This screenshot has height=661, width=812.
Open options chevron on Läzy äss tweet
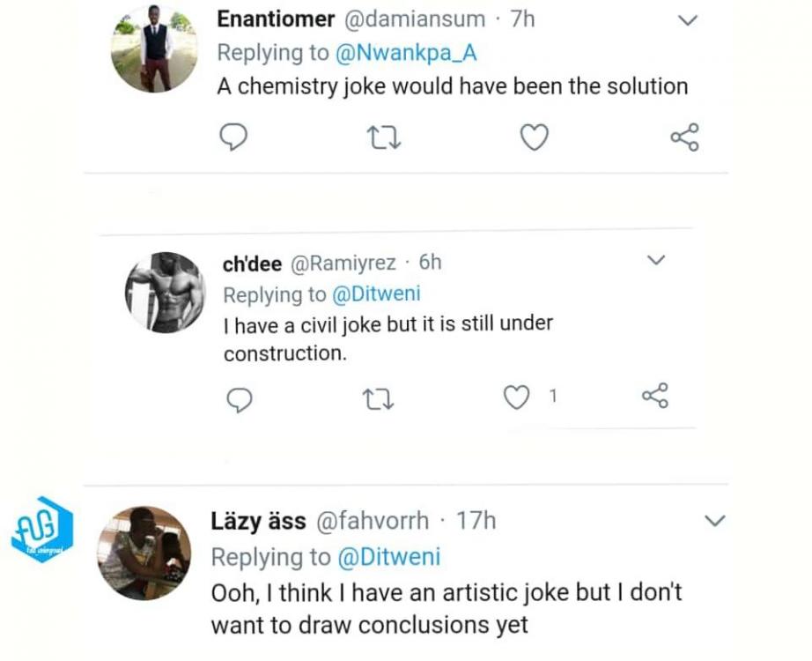pos(715,521)
